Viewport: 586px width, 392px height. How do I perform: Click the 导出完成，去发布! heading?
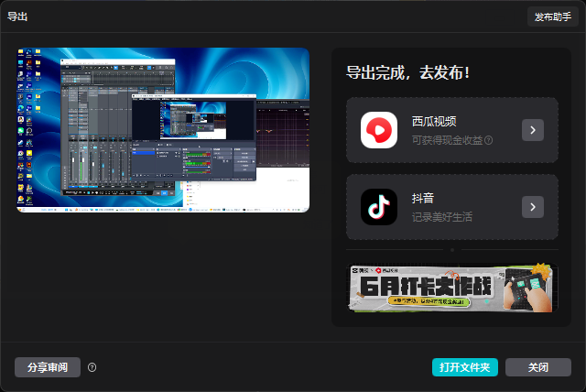click(x=407, y=72)
